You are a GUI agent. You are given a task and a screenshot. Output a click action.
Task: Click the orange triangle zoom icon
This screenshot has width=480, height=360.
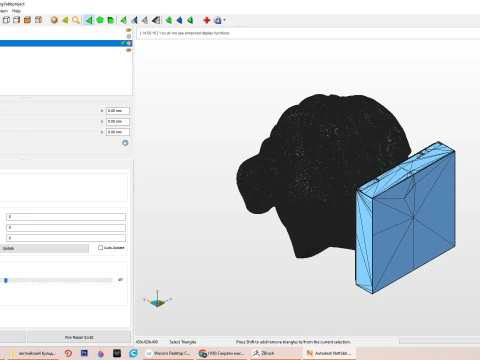(x=65, y=20)
